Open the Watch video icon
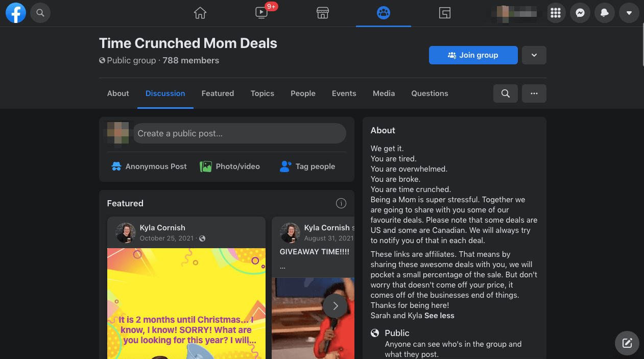The image size is (644, 359). tap(261, 13)
